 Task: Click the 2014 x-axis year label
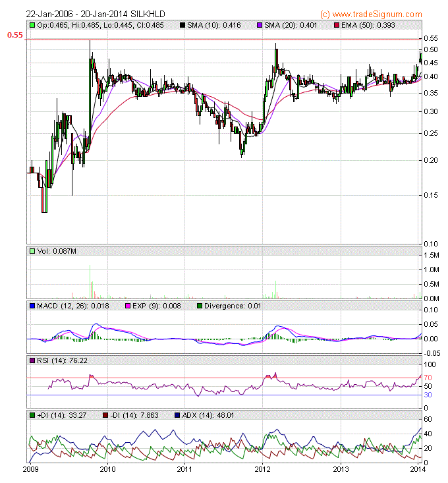(418, 469)
